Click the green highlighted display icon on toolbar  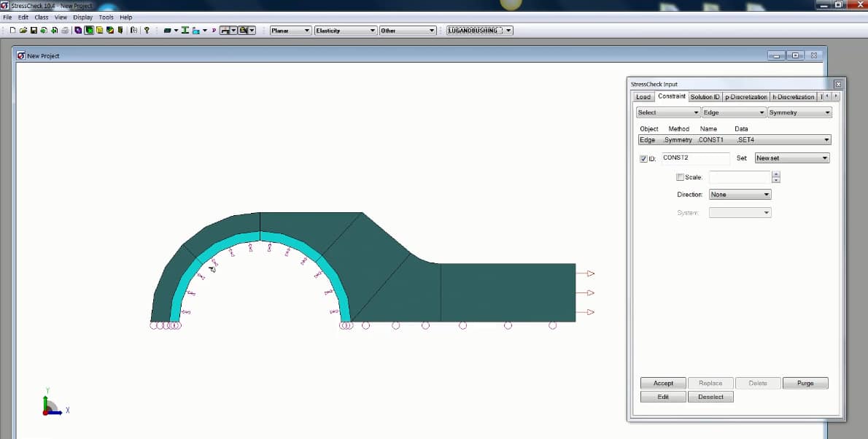point(88,30)
